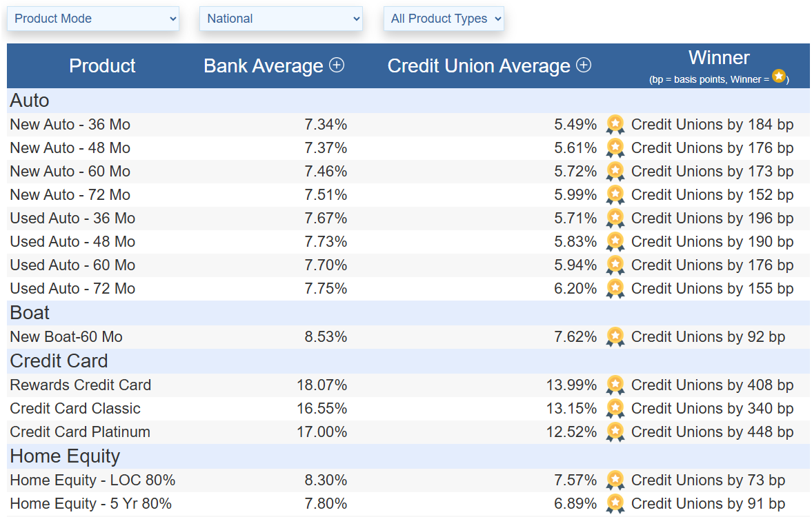This screenshot has height=517, width=812.
Task: Click winner medal icon for Used Auto - 48 Mo
Action: [x=615, y=242]
